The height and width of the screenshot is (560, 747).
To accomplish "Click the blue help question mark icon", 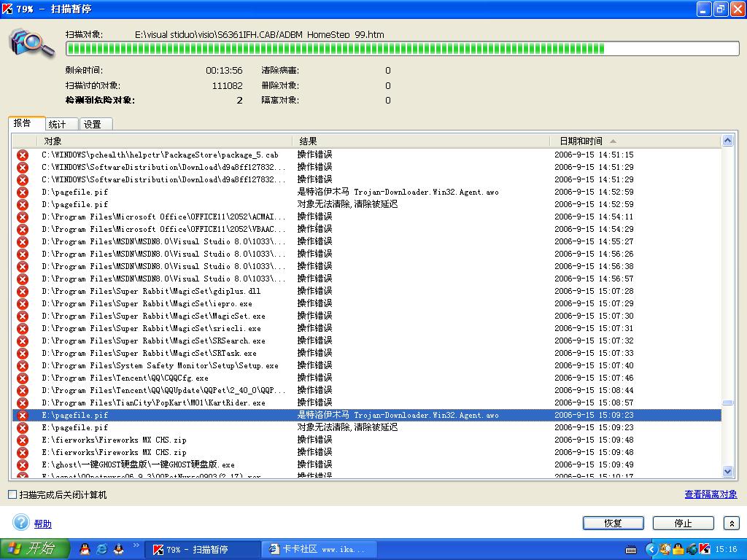I will [x=21, y=523].
